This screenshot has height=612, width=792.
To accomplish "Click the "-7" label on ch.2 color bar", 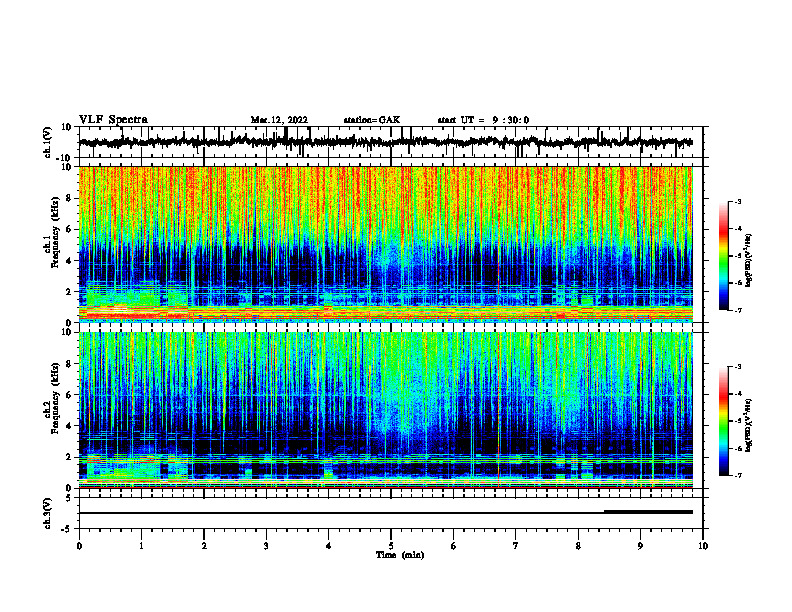I will (737, 476).
